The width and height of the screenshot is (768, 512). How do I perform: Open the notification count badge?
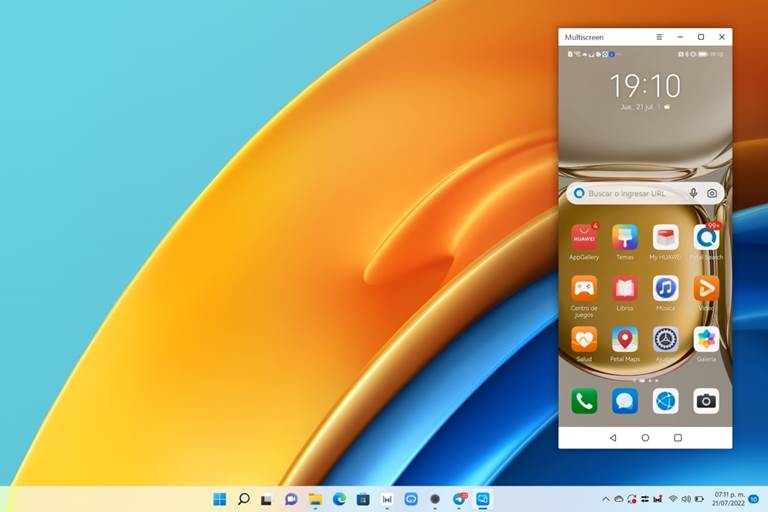(x=754, y=499)
